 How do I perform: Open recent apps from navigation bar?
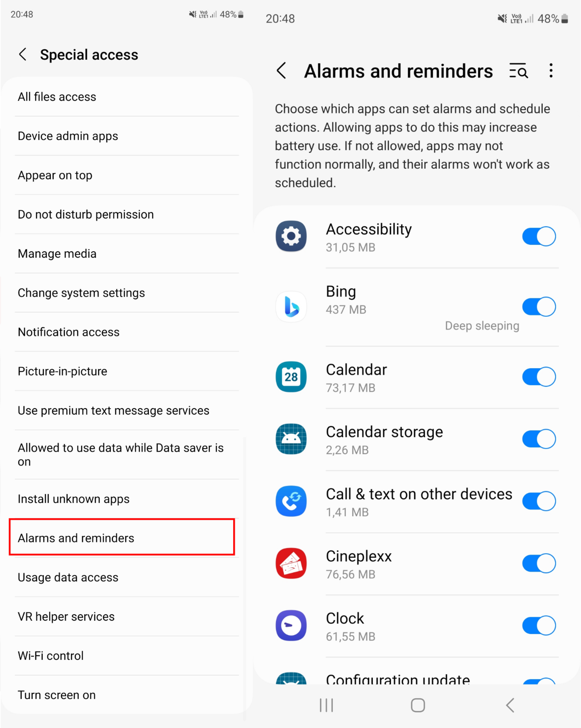[326, 705]
